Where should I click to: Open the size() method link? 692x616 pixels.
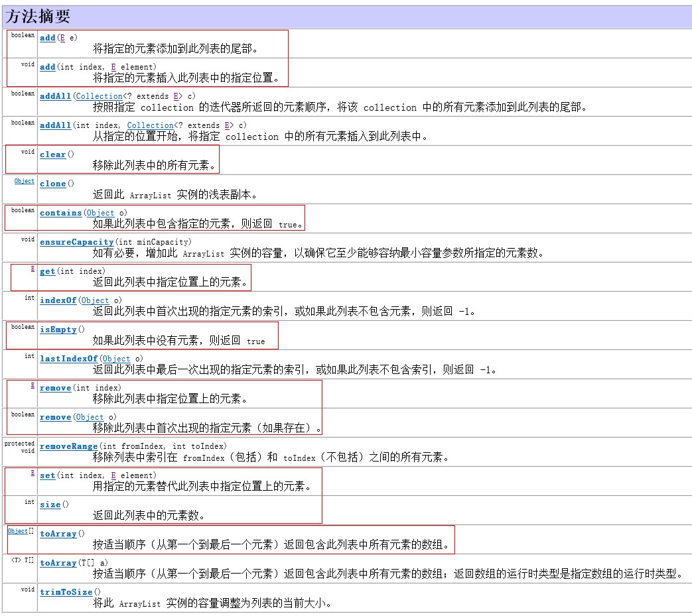coord(50,505)
